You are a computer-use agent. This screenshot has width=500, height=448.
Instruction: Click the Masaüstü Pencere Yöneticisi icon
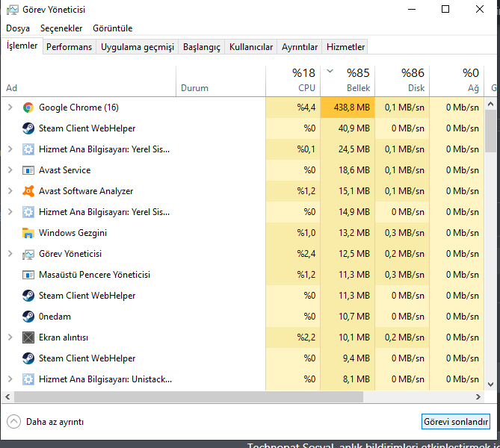(28, 275)
